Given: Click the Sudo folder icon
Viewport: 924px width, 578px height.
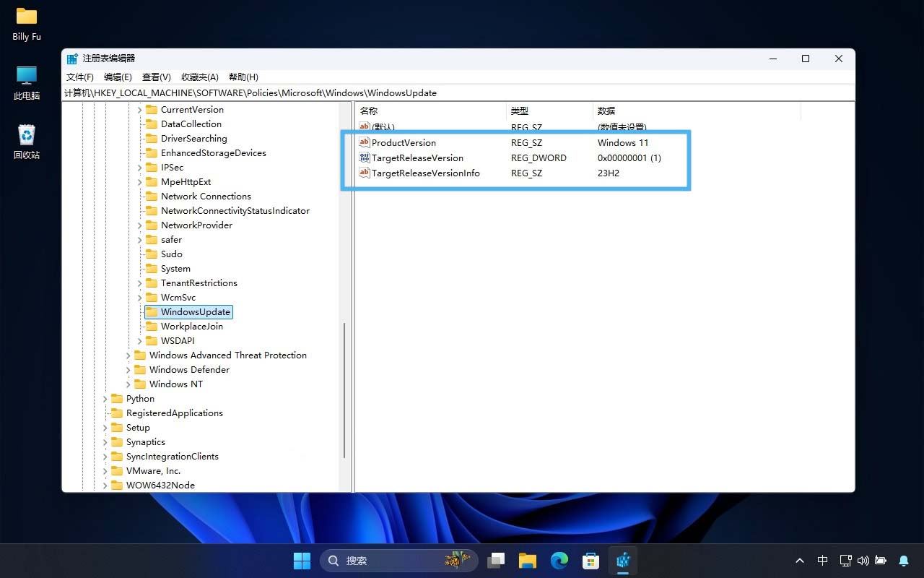Looking at the screenshot, I should tap(152, 254).
